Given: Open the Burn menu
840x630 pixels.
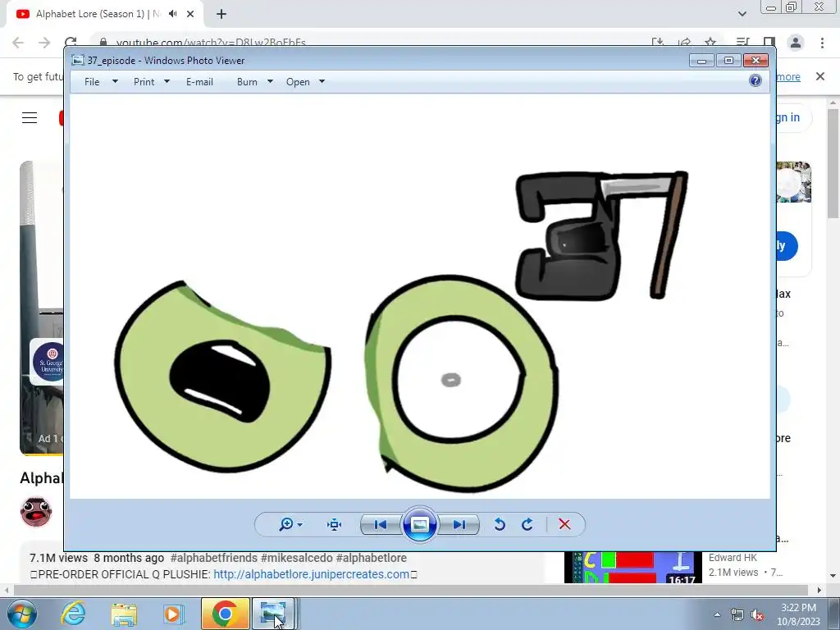Looking at the screenshot, I should tap(247, 82).
